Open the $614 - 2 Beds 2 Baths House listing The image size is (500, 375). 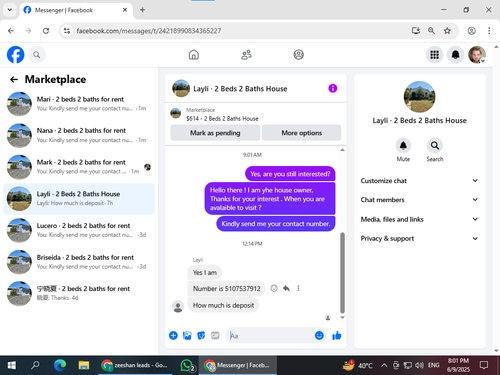[222, 118]
